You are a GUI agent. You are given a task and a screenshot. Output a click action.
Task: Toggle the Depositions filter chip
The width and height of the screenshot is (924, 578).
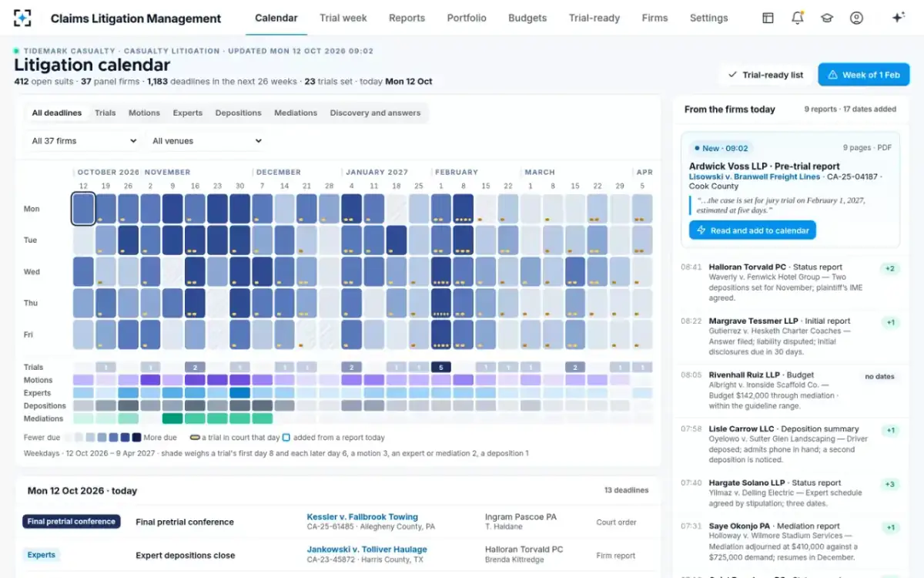(239, 113)
